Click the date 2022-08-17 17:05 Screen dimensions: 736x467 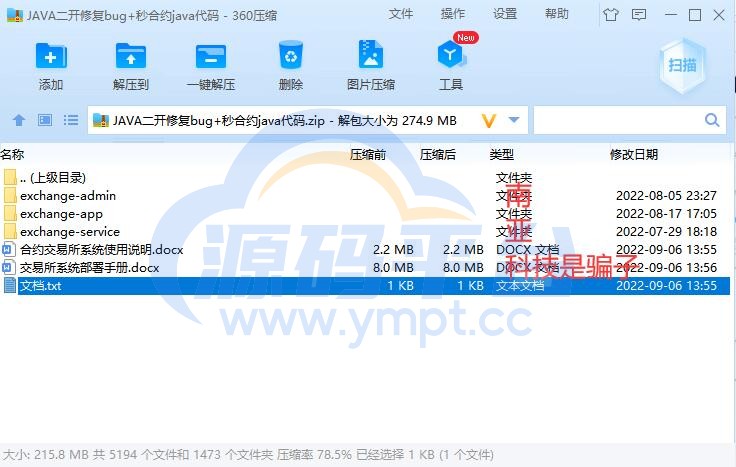click(666, 214)
